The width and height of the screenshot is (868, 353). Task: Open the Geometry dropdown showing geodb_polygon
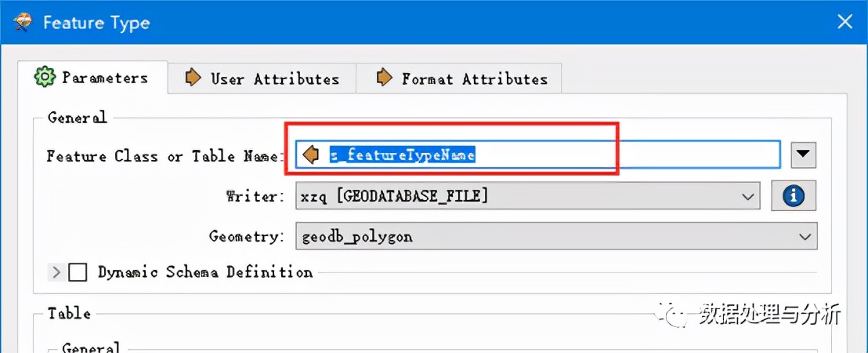pos(556,237)
